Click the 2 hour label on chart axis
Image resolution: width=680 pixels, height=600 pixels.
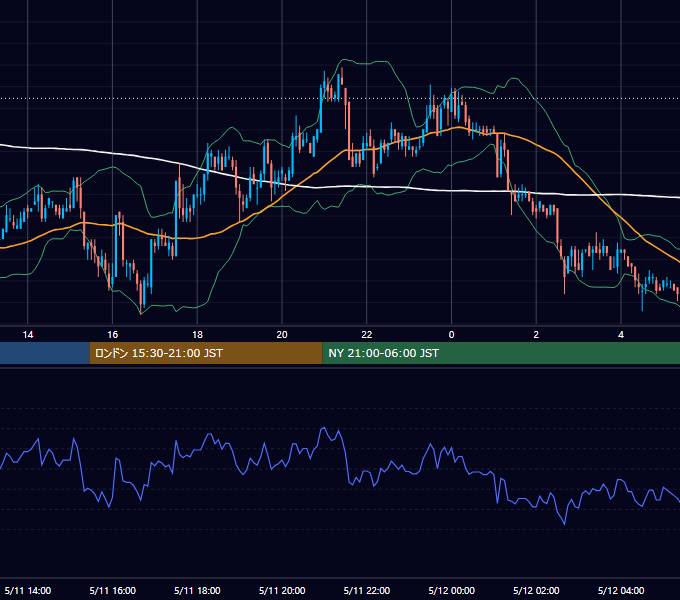(x=536, y=335)
